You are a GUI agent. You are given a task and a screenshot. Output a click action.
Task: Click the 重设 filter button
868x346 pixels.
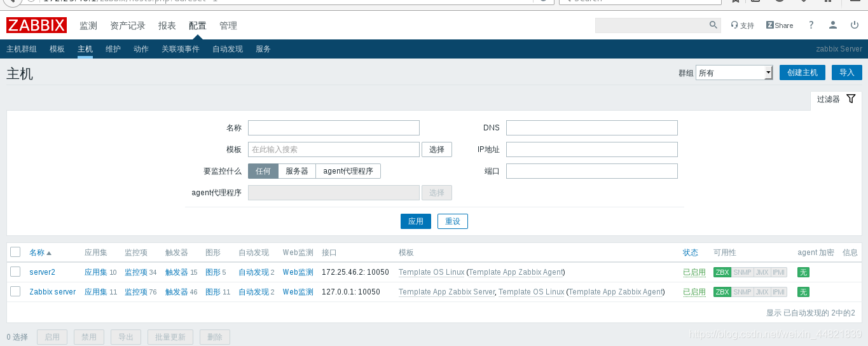click(453, 221)
